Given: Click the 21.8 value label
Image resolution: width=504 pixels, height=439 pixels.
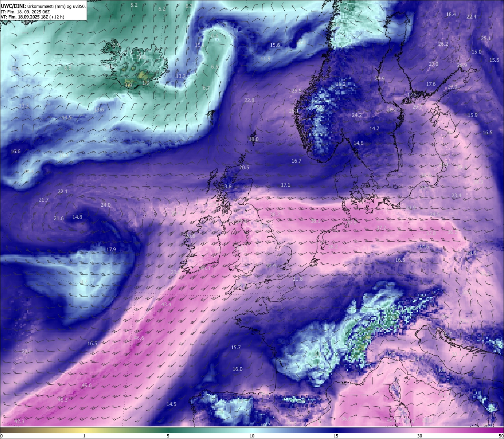Looking at the screenshot, I should (x=298, y=279).
